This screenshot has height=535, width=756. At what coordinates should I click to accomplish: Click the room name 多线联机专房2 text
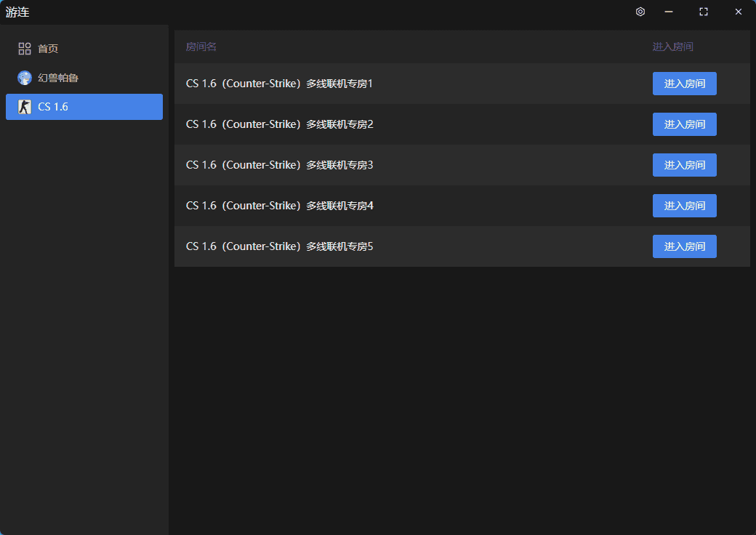(x=280, y=124)
